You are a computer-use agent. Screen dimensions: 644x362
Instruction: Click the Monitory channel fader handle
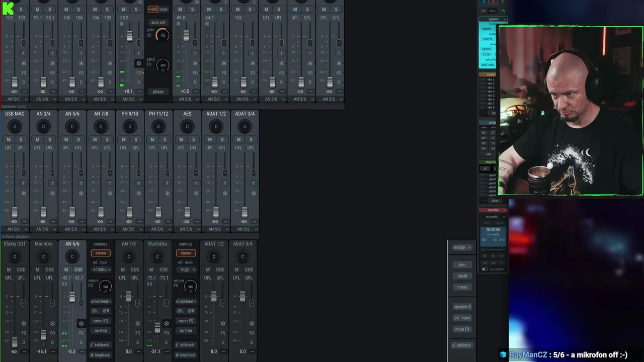[43, 335]
